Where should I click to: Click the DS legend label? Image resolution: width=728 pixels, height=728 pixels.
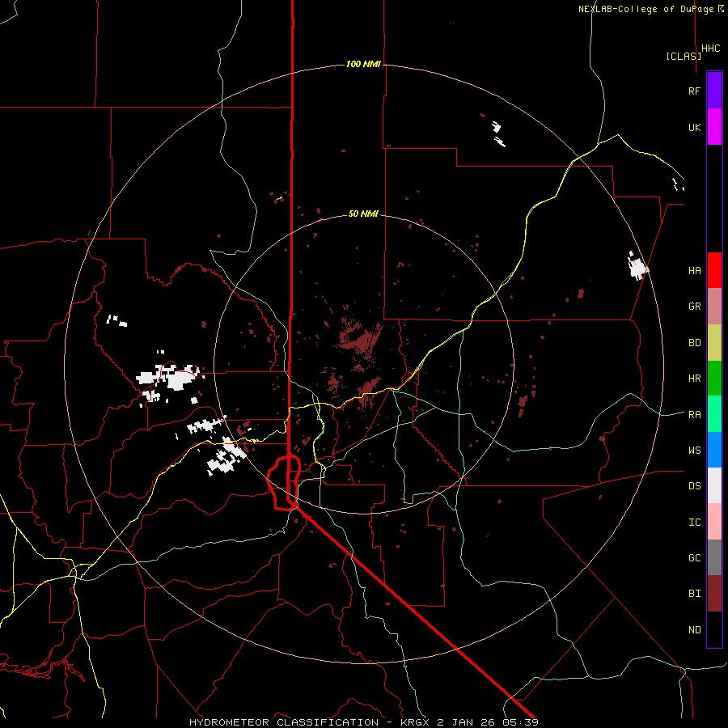(694, 485)
